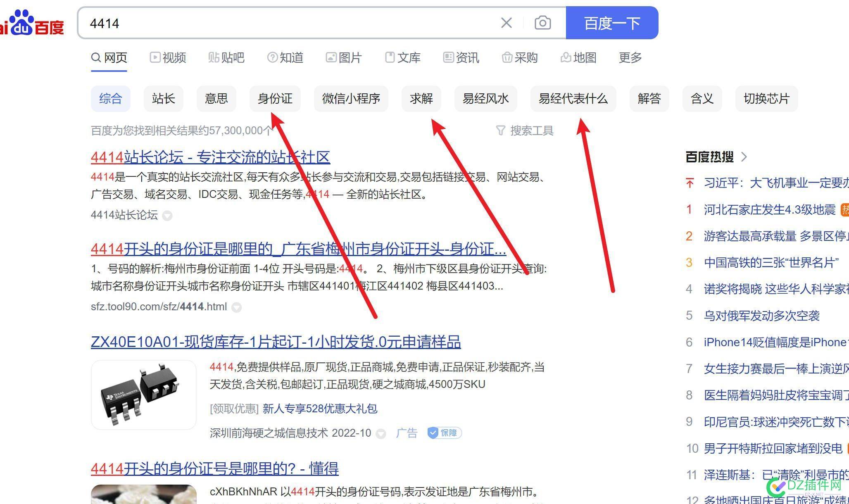
Task: Open the 地图 tab
Action: pos(578,57)
